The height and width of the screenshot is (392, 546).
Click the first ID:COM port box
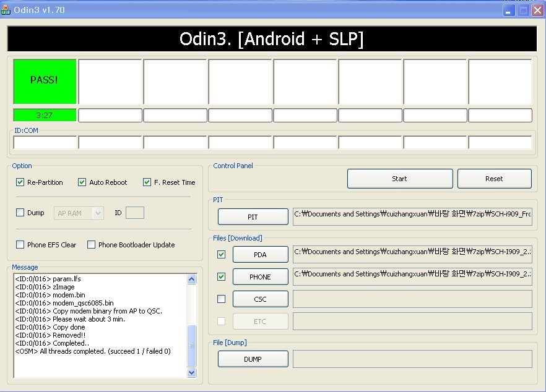(45, 143)
